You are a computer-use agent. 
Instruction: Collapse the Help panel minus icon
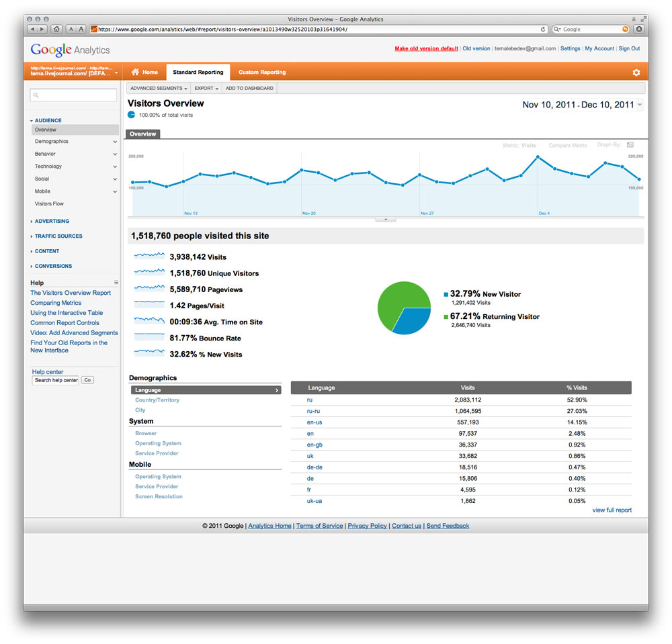pyautogui.click(x=116, y=283)
